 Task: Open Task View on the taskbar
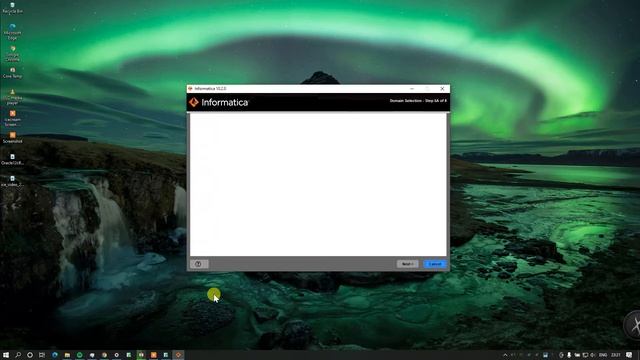click(x=42, y=355)
